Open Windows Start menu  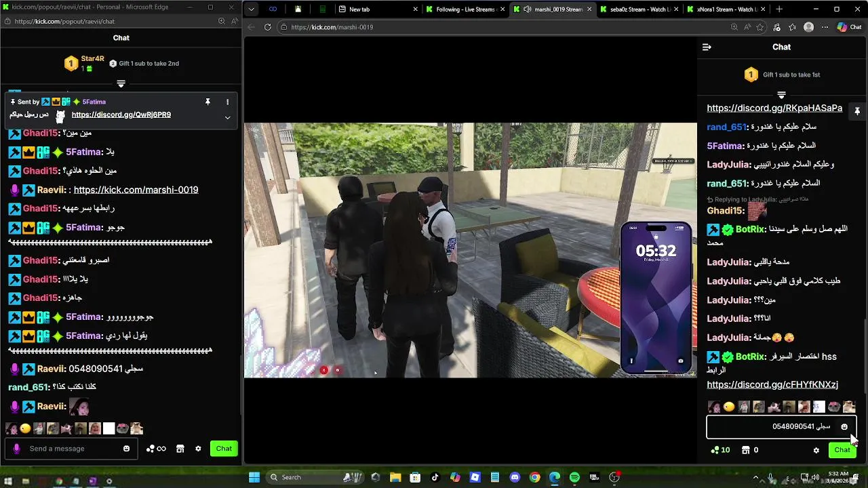[x=254, y=477]
